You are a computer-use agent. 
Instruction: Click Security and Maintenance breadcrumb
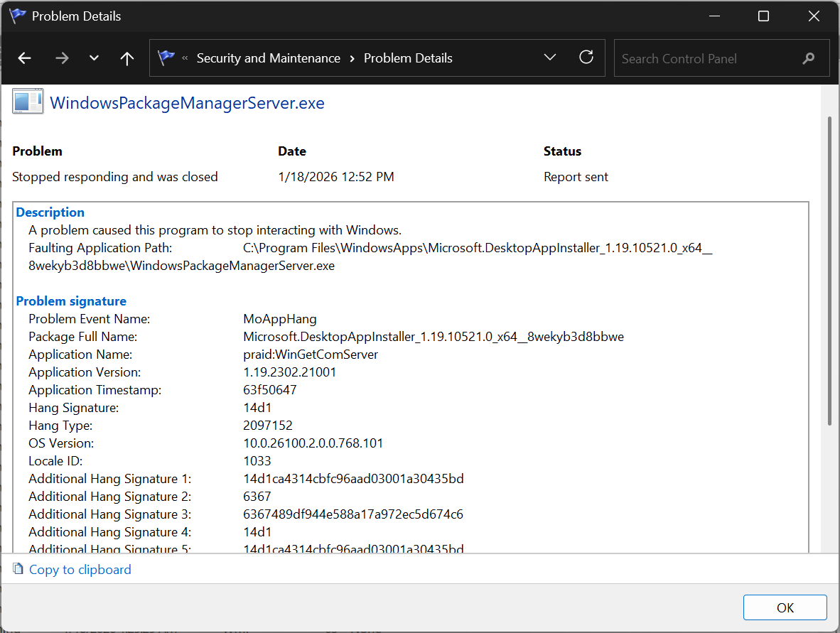tap(269, 58)
